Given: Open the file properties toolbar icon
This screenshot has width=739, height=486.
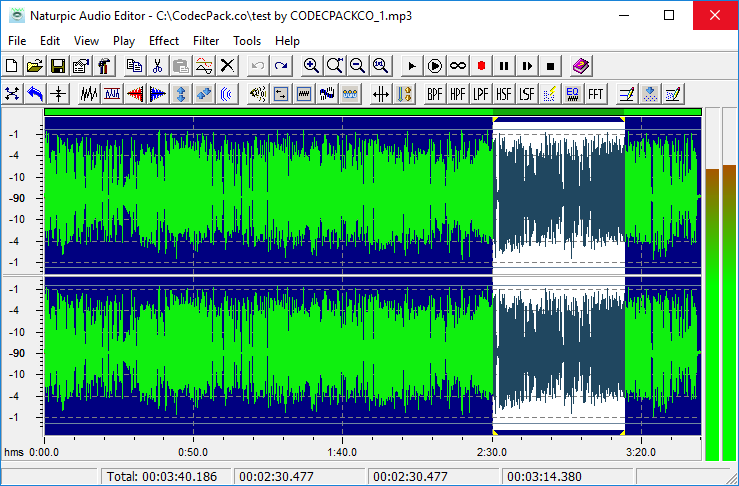Looking at the screenshot, I should [x=81, y=66].
